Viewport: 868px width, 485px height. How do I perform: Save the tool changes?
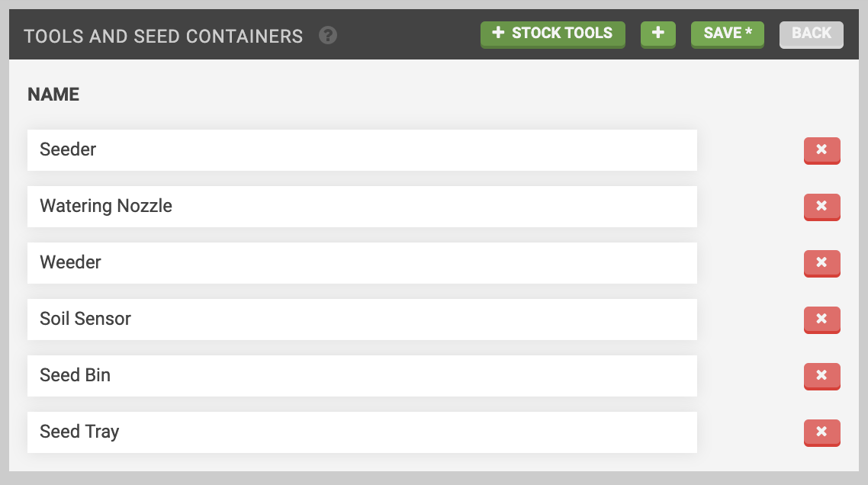click(x=727, y=34)
